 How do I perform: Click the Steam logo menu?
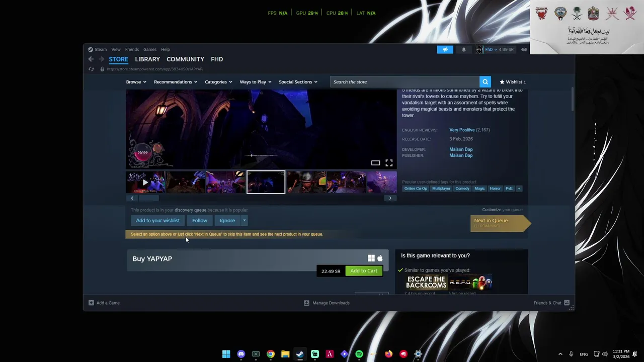coord(97,49)
